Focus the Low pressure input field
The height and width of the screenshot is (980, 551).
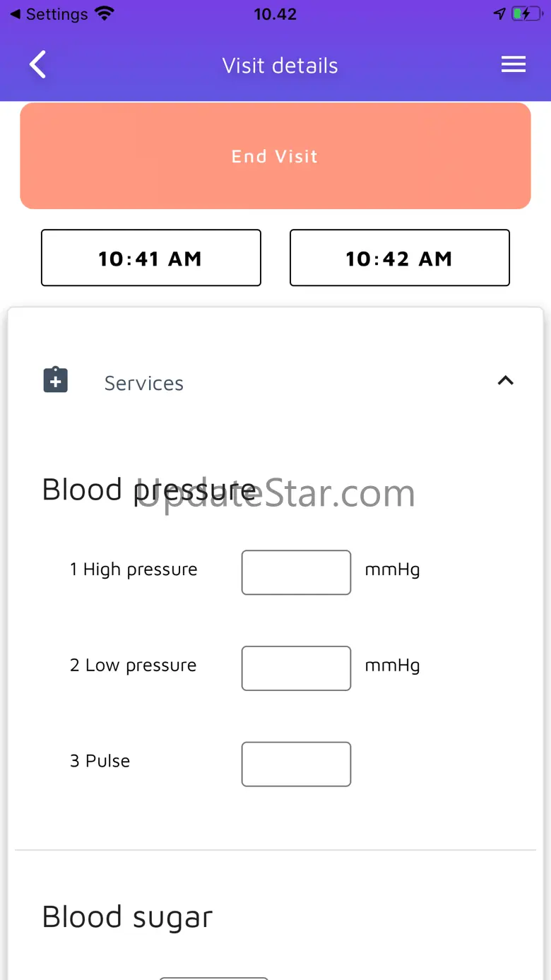(296, 668)
